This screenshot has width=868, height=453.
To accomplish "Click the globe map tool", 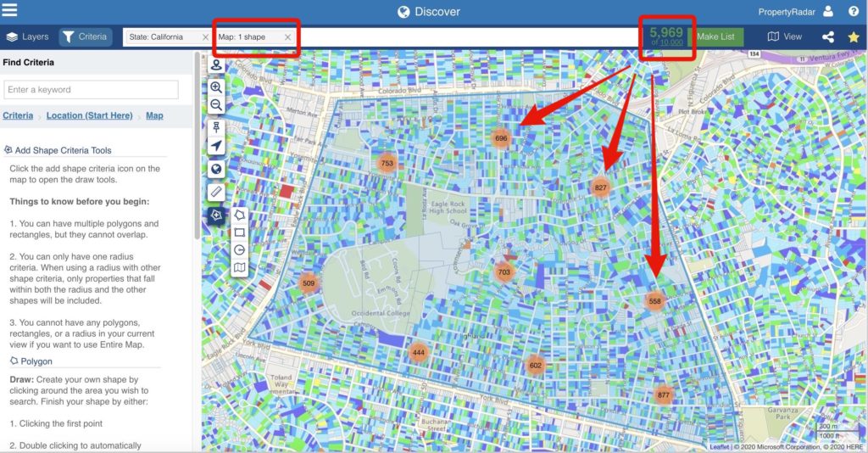I will click(x=216, y=169).
